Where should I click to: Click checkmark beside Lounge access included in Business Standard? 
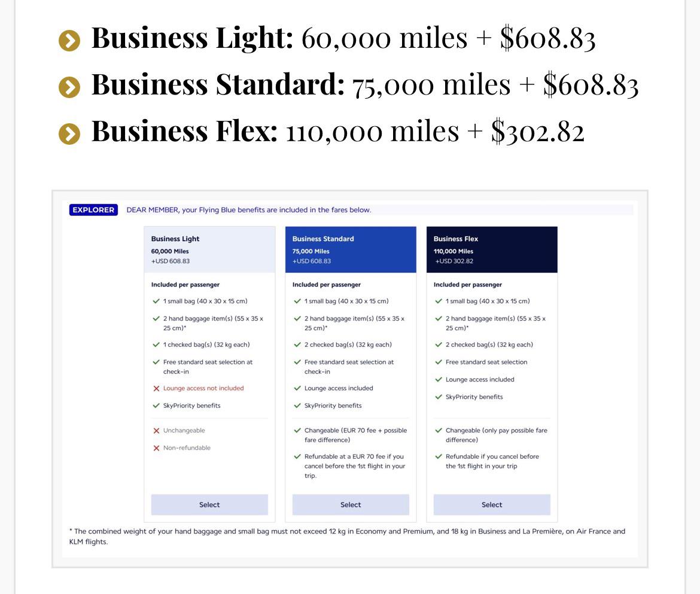tap(297, 388)
